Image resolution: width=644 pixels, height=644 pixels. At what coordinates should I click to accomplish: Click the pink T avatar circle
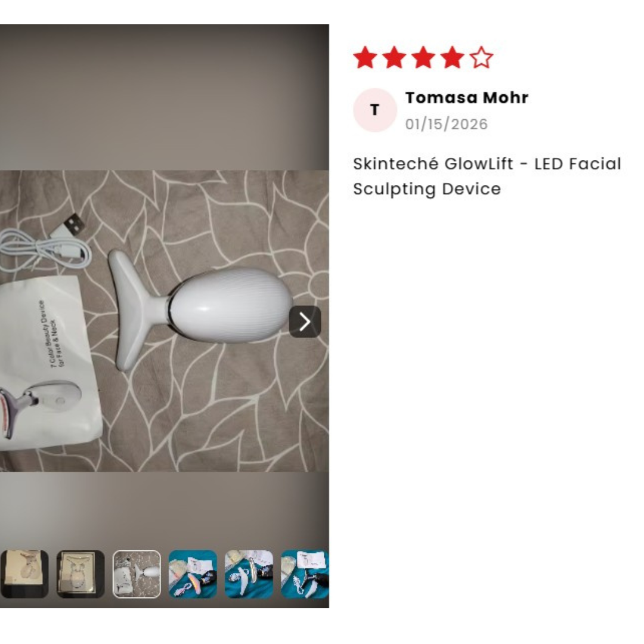(x=375, y=110)
